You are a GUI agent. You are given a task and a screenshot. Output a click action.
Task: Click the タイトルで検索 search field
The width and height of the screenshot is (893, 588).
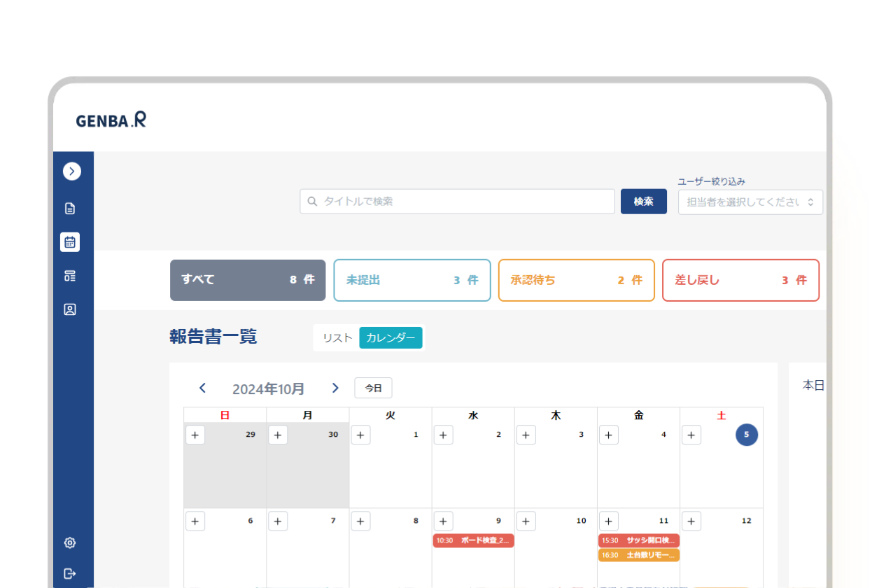click(x=457, y=202)
